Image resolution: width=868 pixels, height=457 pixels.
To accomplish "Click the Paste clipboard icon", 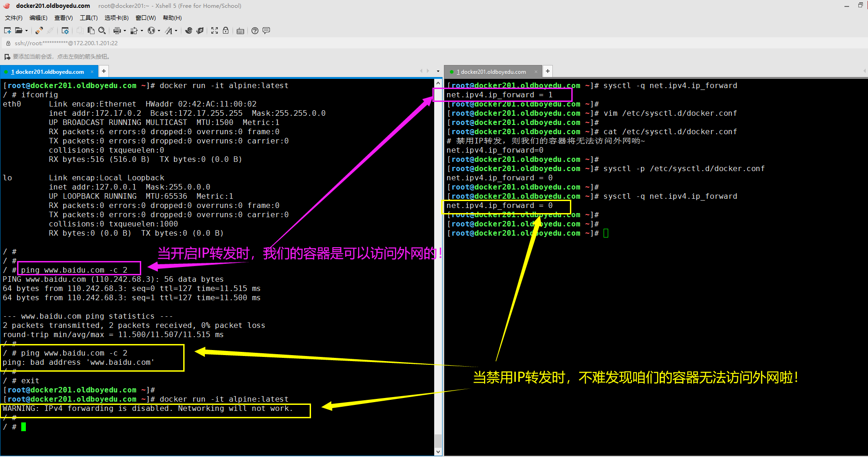I will click(x=91, y=30).
